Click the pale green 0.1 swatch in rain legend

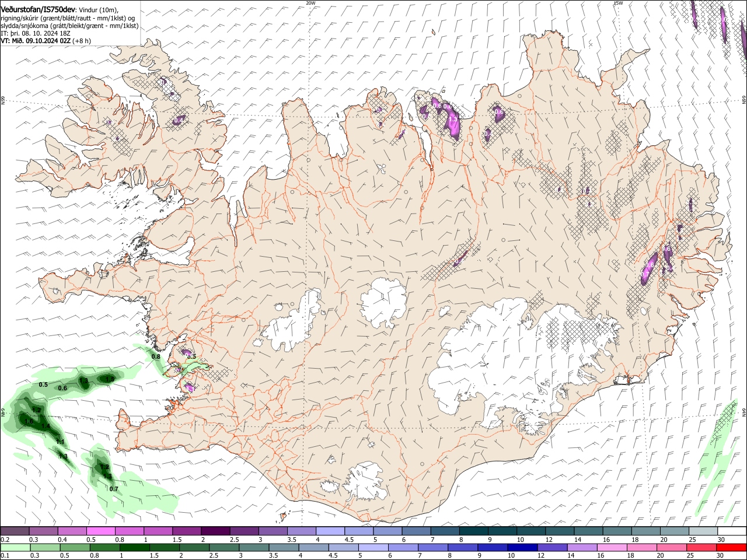pos(16,547)
